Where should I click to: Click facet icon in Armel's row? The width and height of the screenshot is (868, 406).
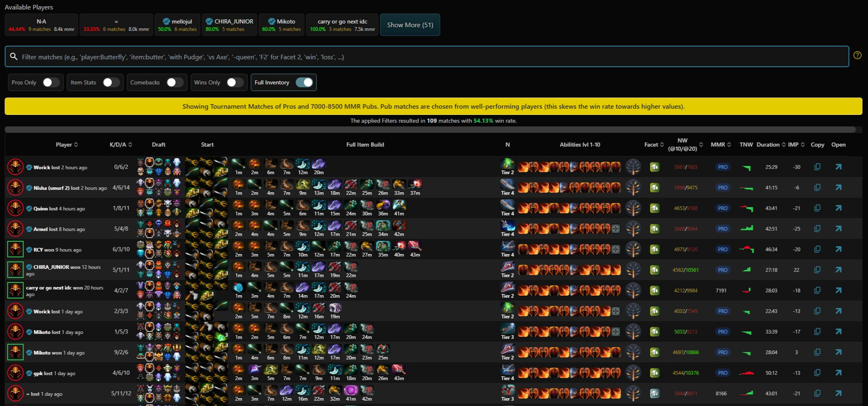(x=654, y=229)
